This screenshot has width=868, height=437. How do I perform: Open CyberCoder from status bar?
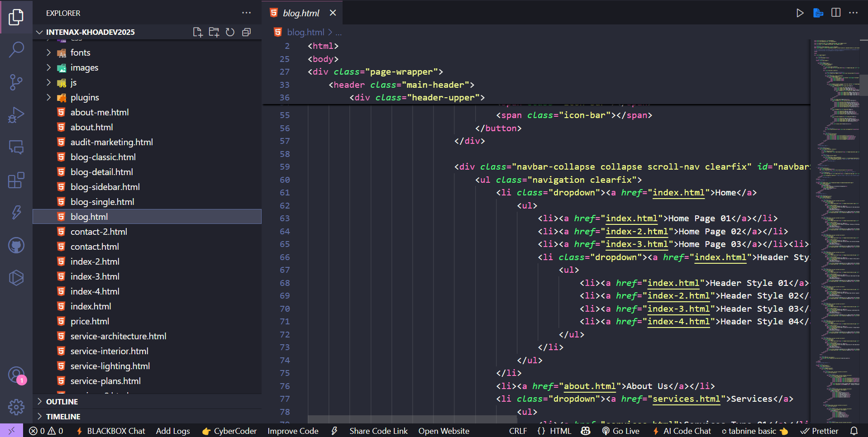pyautogui.click(x=229, y=431)
